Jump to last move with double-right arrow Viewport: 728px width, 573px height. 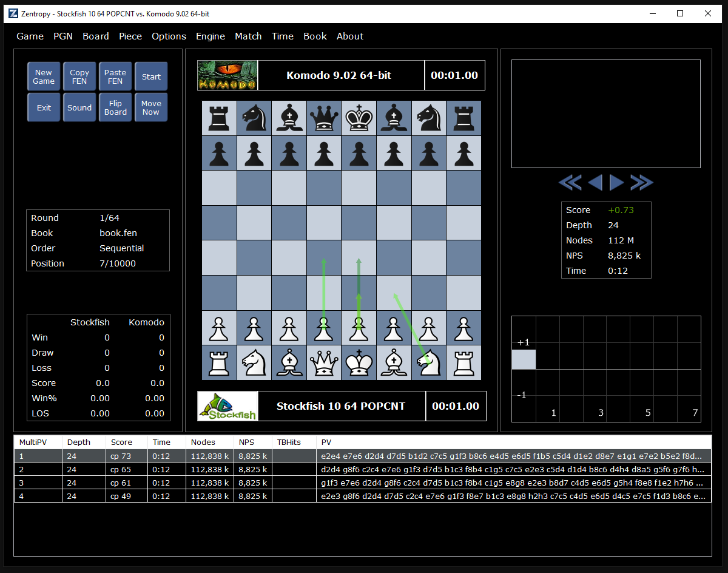[642, 182]
